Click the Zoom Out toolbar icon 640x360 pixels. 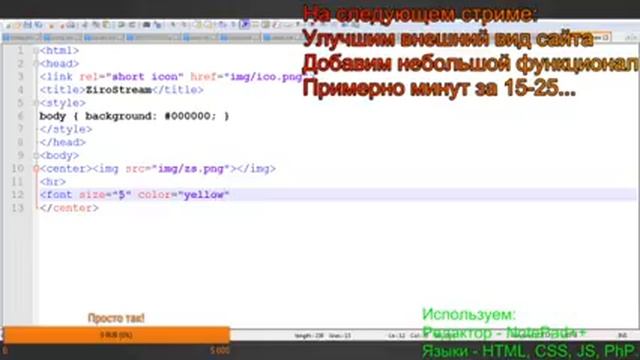tap(184, 25)
